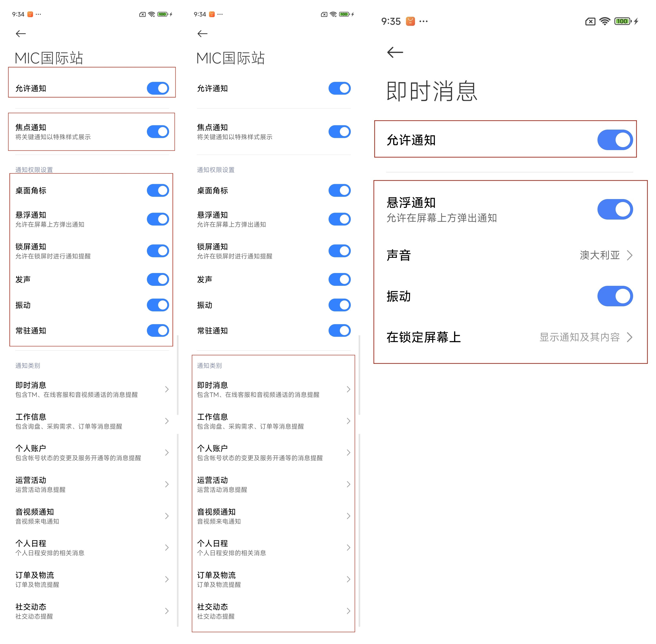
Task: Toggle 锁屏通知 in left screen
Action: click(x=157, y=251)
